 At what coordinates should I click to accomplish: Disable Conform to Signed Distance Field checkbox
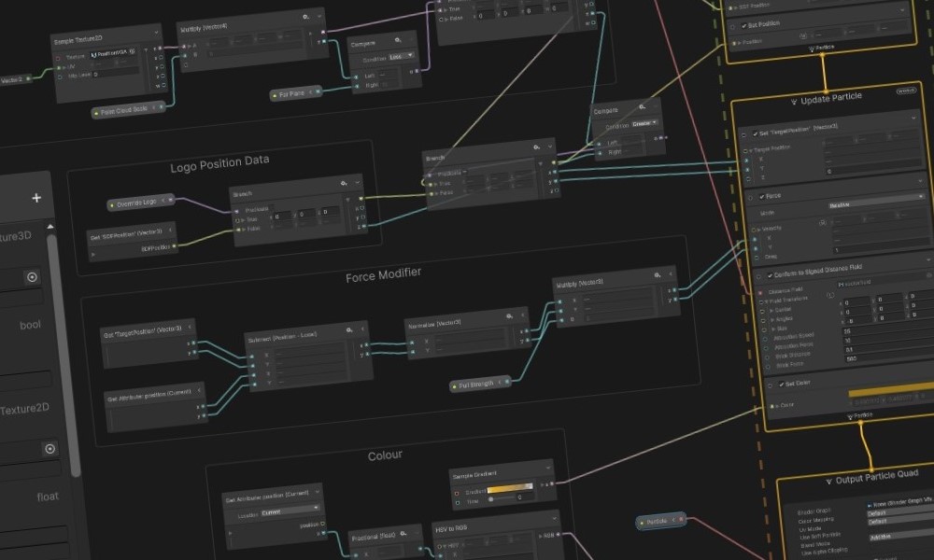click(770, 275)
